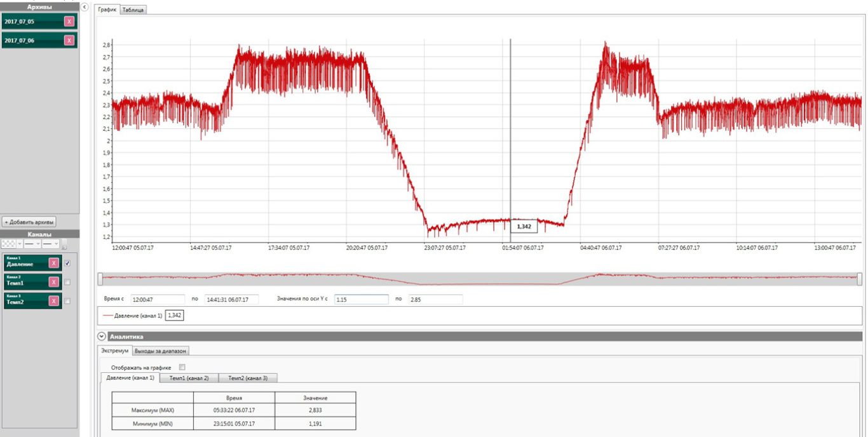Delete the Давление channel with its X
This screenshot has width=868, height=437.
(x=53, y=263)
